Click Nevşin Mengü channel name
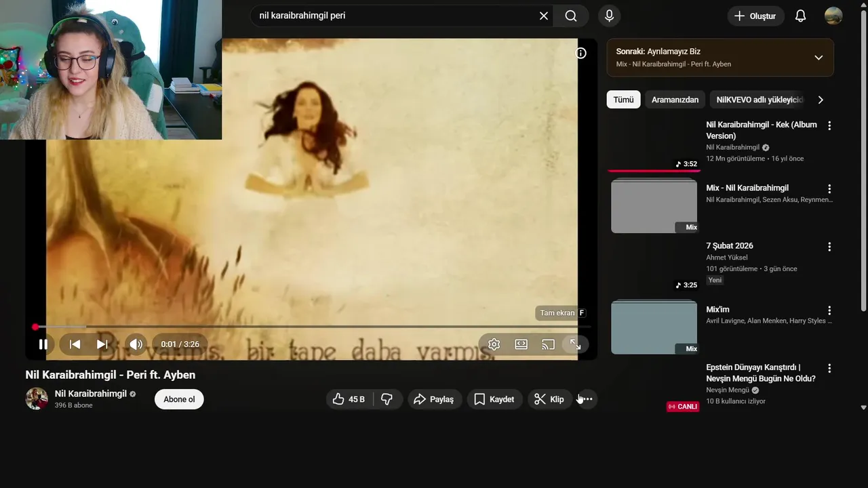 click(728, 390)
